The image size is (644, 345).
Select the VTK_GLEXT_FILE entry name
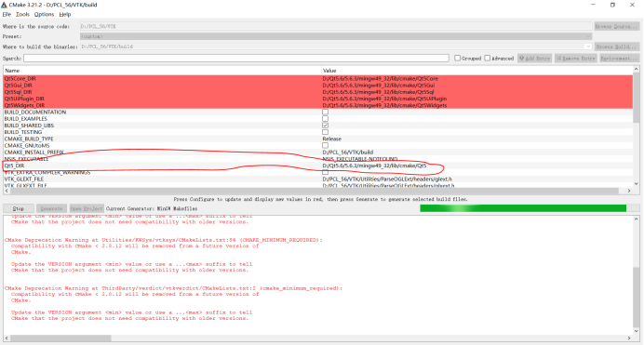point(24,179)
